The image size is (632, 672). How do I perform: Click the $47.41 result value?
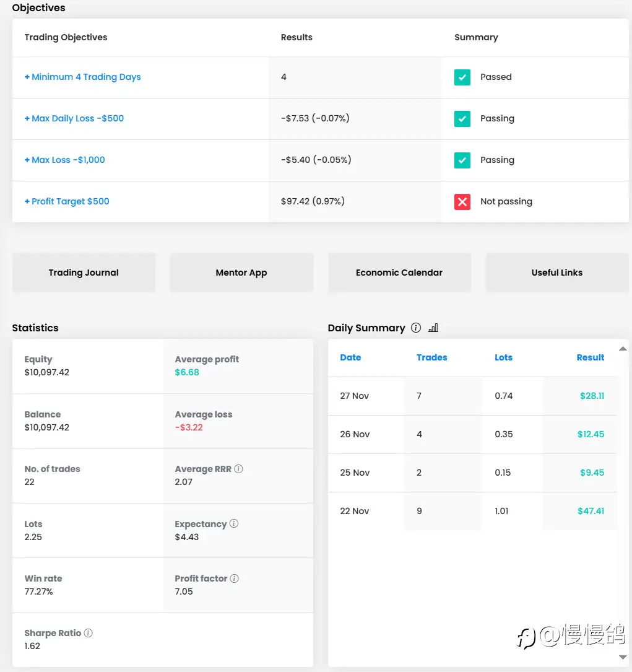tap(591, 512)
